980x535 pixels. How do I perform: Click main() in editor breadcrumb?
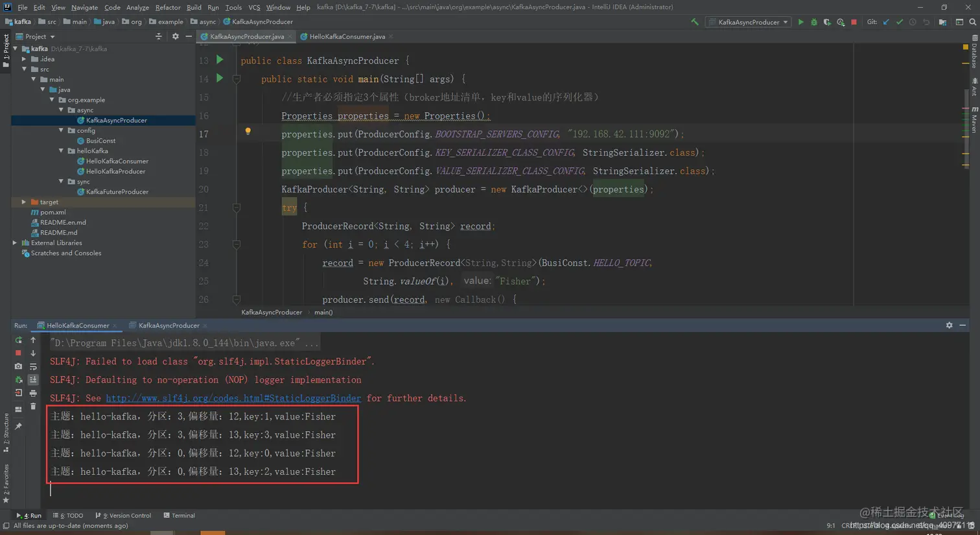323,312
